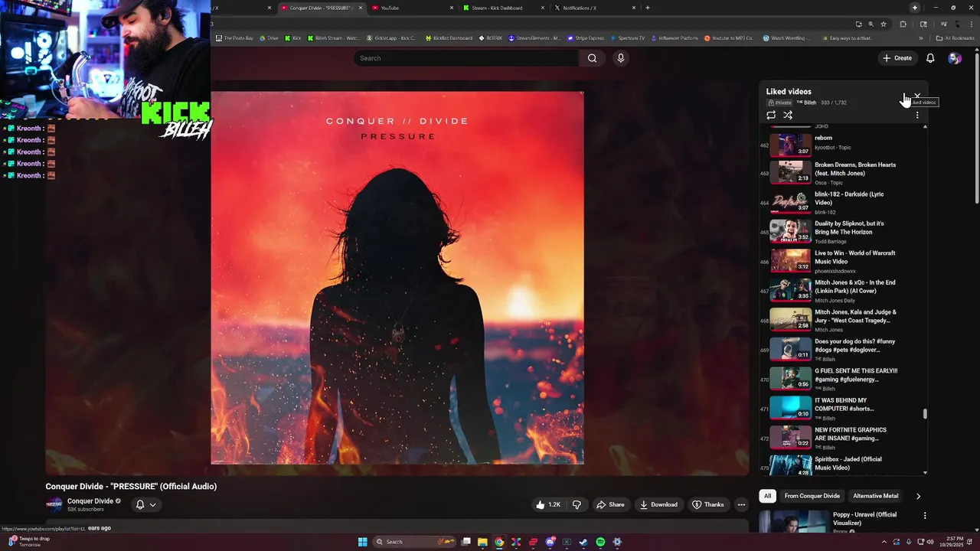Play blink-182 Darkside lyric video thumbnail
The width and height of the screenshot is (980, 551).
(790, 202)
